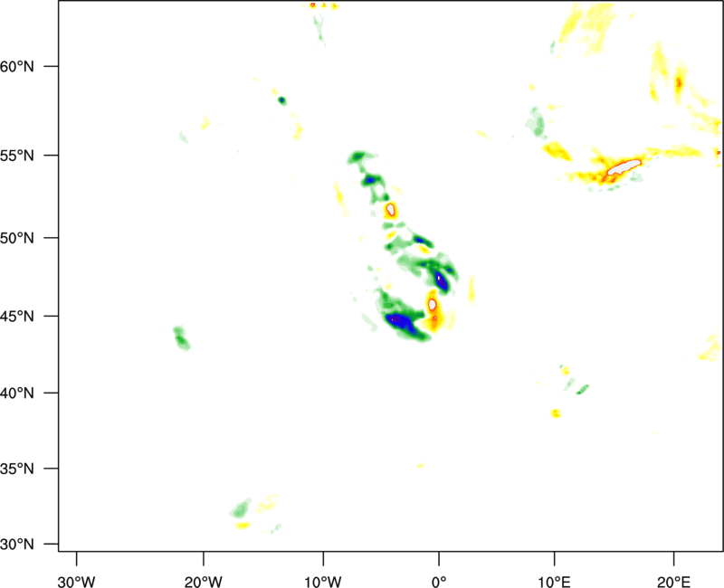Click the 60°N latitude label
The image size is (724, 588).
tap(17, 66)
